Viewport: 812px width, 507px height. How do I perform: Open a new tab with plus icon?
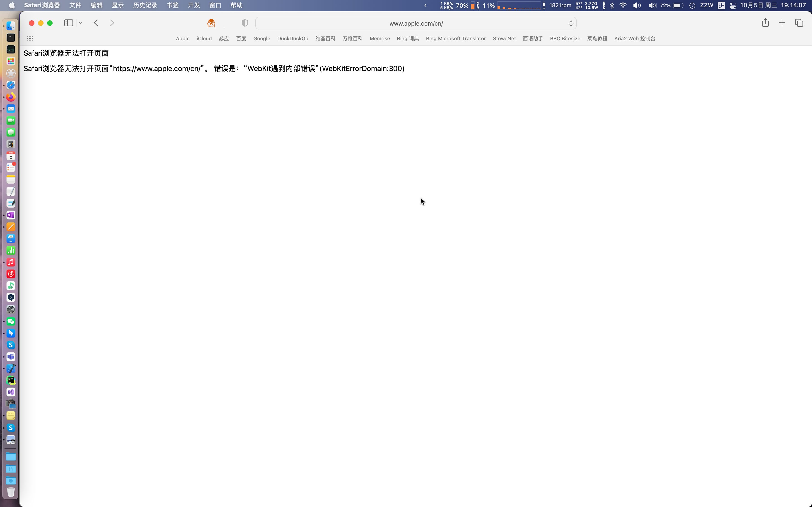pyautogui.click(x=782, y=23)
